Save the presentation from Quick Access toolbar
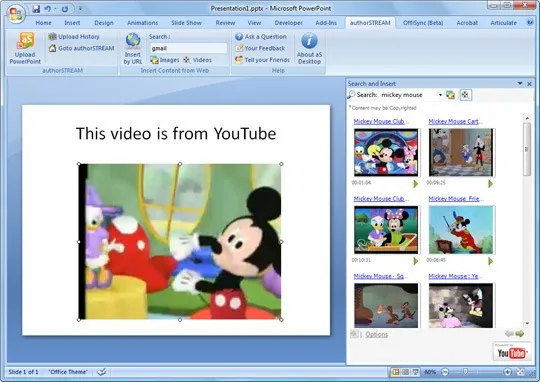 click(36, 9)
